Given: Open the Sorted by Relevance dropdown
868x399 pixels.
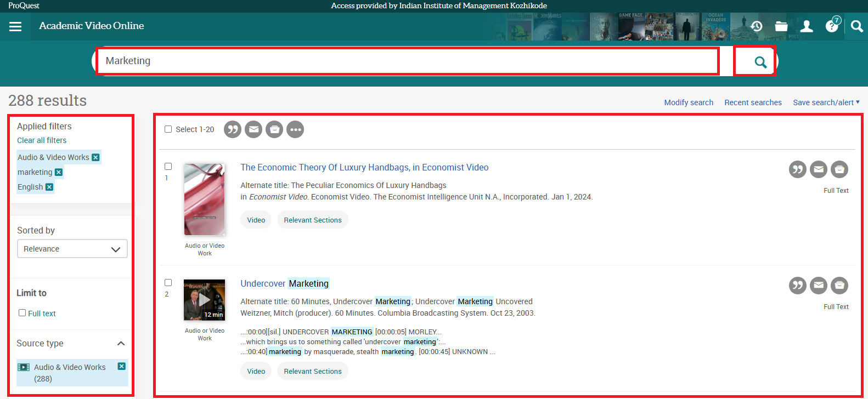Looking at the screenshot, I should [x=72, y=249].
